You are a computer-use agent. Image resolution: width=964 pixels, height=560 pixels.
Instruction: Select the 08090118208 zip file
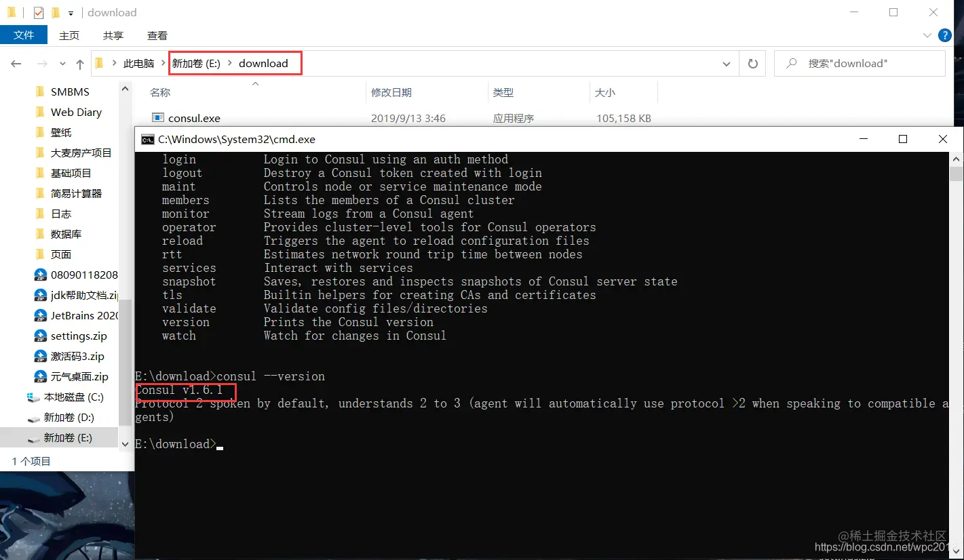84,275
